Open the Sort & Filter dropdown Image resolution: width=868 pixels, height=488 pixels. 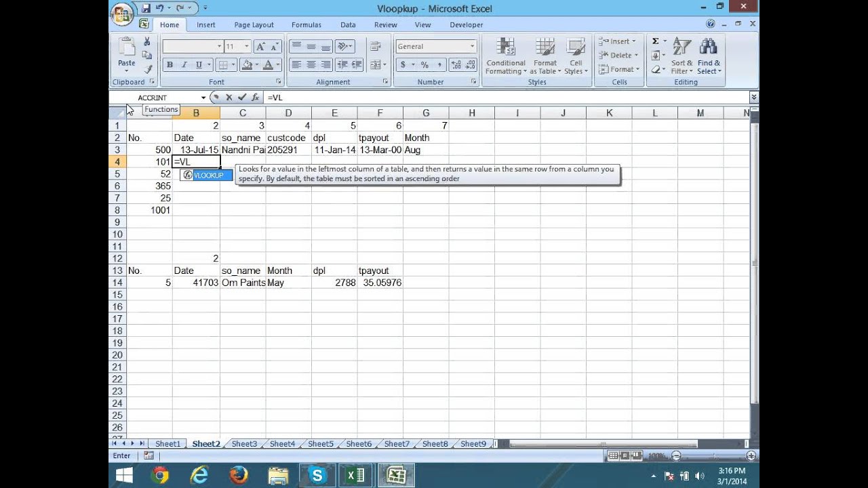pos(682,56)
